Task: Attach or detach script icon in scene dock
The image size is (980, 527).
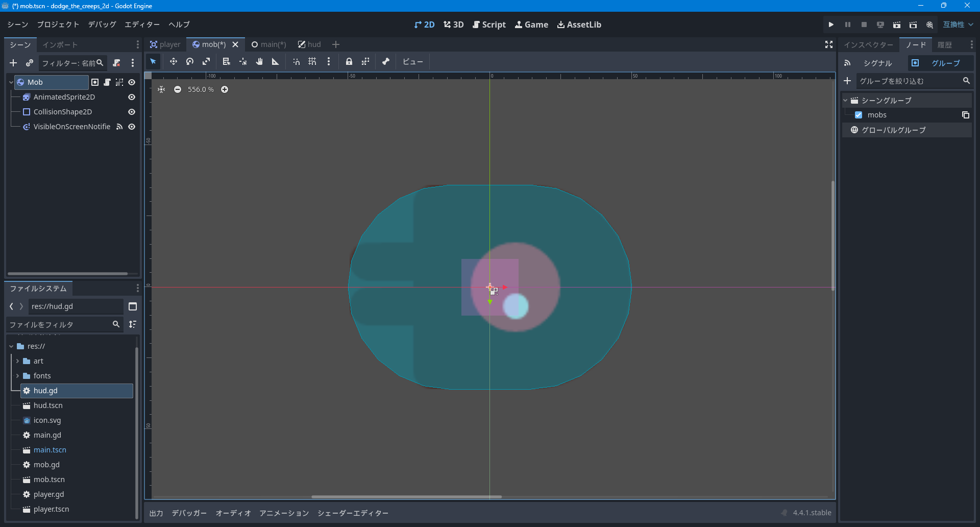Action: tap(116, 63)
